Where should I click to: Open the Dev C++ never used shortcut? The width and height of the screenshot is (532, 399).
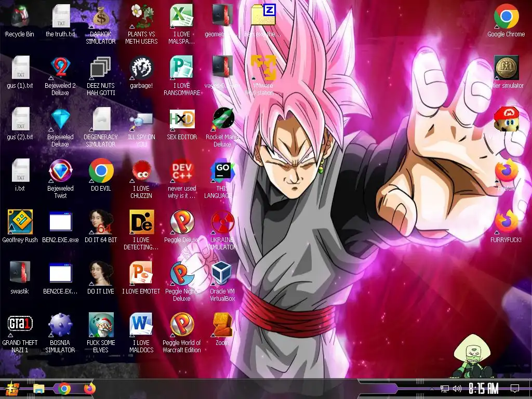(182, 179)
